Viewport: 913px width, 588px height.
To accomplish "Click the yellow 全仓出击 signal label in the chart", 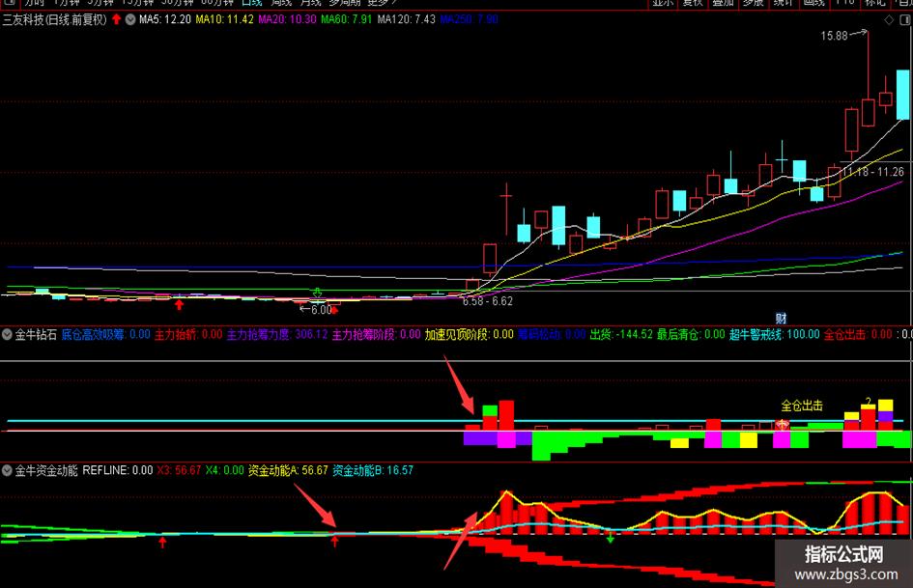I will pyautogui.click(x=802, y=406).
